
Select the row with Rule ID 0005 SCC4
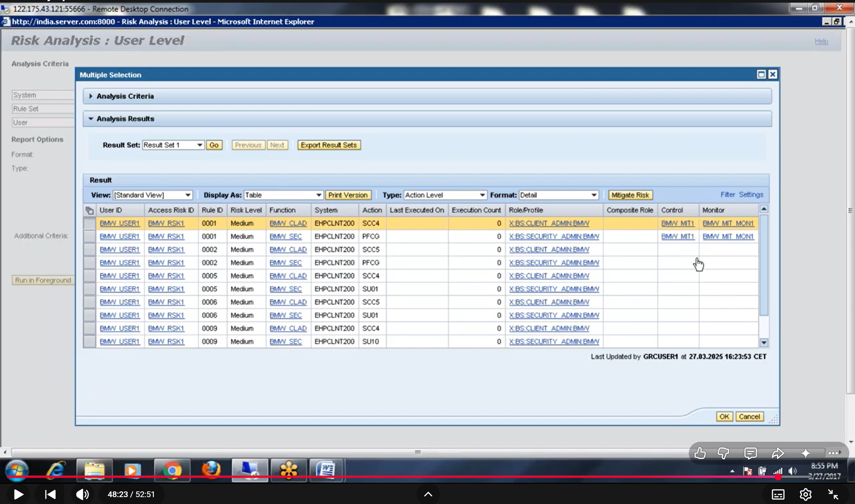(x=89, y=276)
